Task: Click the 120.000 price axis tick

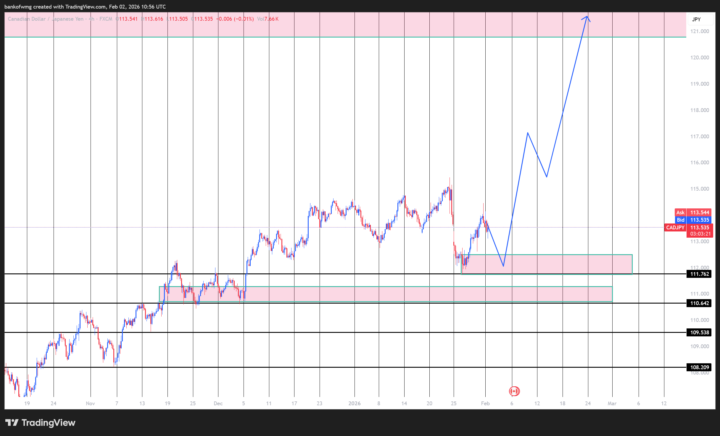Action: (700, 57)
